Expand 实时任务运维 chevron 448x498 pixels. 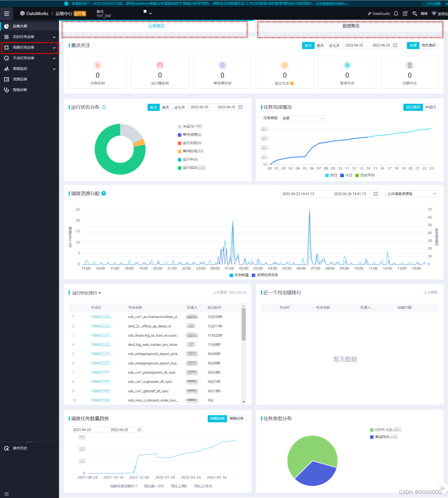54,37
